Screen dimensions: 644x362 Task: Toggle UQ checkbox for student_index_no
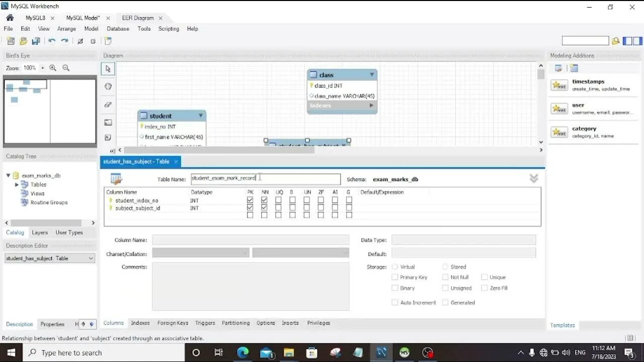[x=278, y=200]
